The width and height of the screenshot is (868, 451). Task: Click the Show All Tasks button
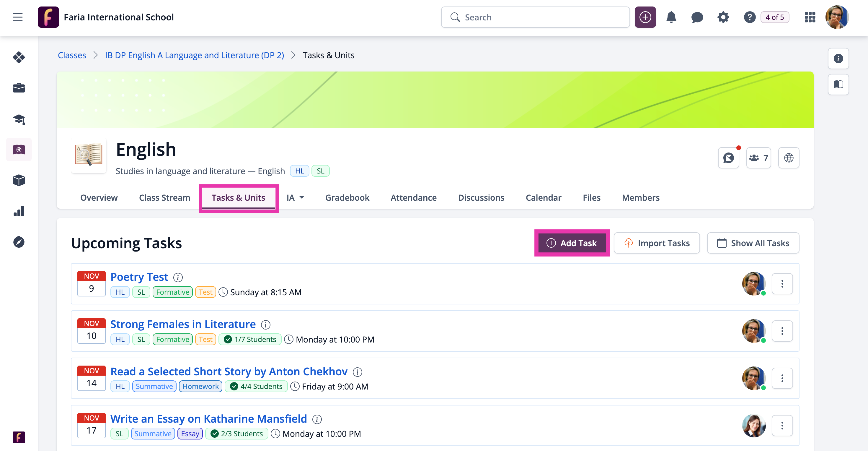(x=753, y=243)
